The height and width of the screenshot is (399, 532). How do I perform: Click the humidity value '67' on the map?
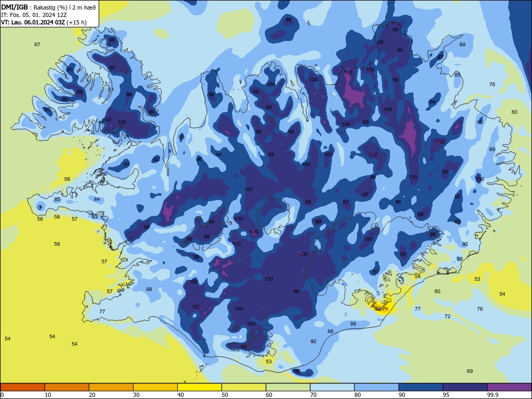[37, 45]
